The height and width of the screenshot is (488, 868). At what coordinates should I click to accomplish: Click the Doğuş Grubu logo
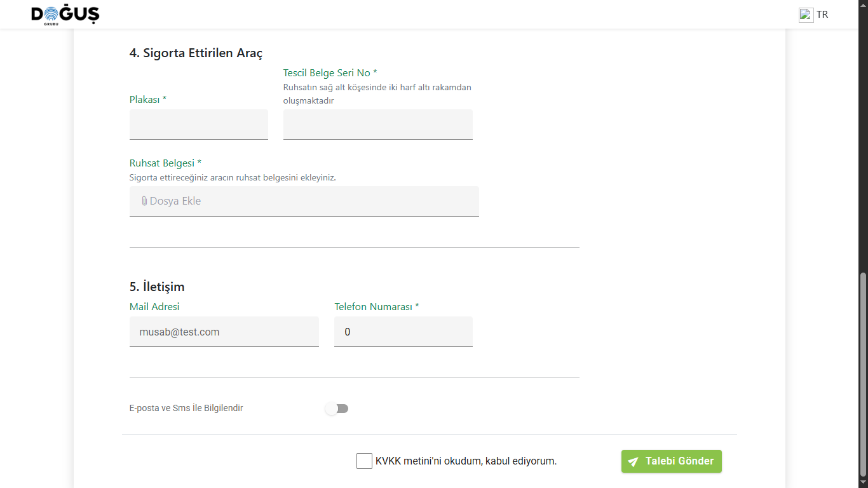65,15
